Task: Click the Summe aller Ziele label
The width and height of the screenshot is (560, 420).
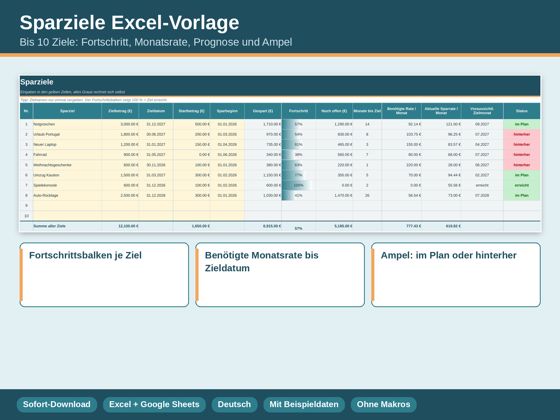Action: coord(49,226)
